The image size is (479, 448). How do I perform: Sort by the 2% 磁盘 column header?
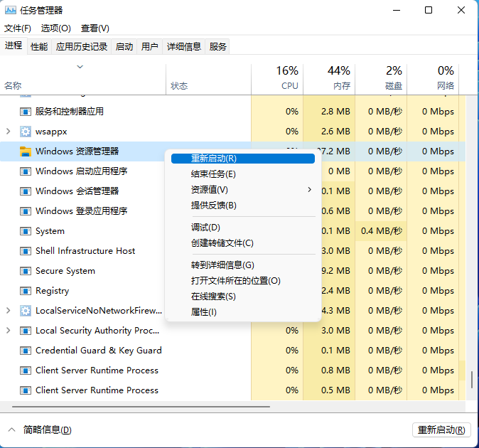381,79
